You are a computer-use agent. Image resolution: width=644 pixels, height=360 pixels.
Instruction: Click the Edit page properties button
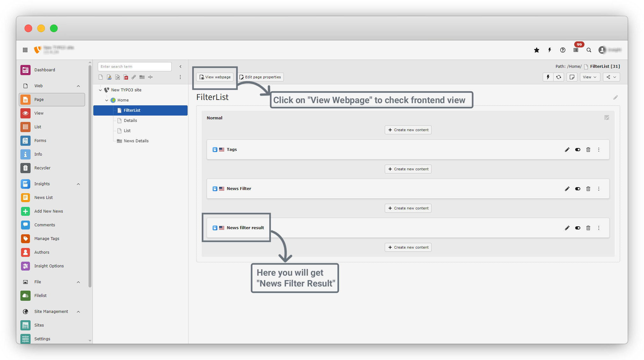coord(260,77)
